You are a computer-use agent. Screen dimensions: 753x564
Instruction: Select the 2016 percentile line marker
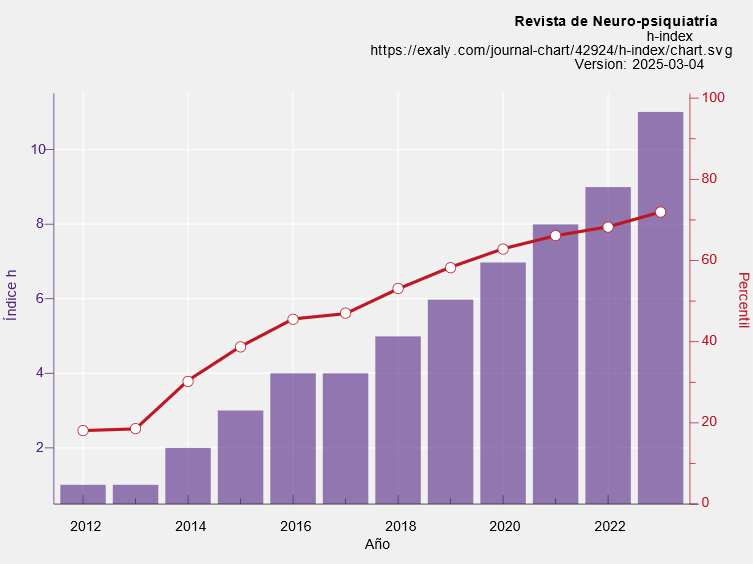pyautogui.click(x=293, y=319)
